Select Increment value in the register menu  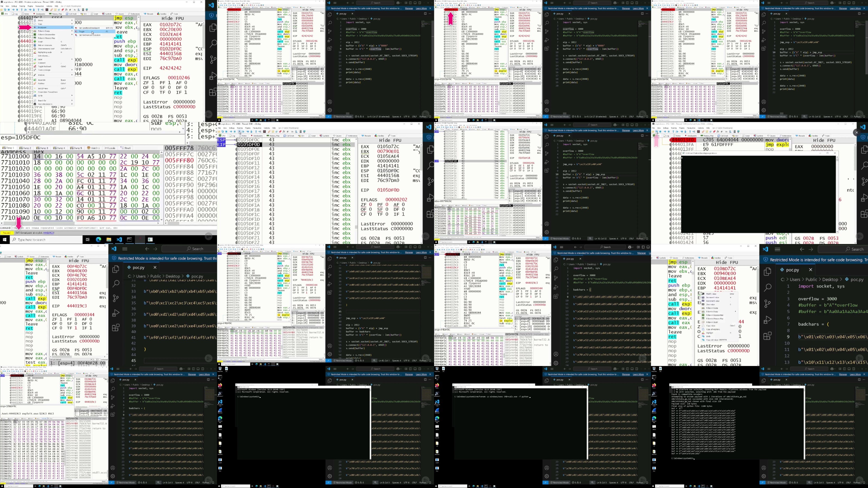tap(720, 298)
